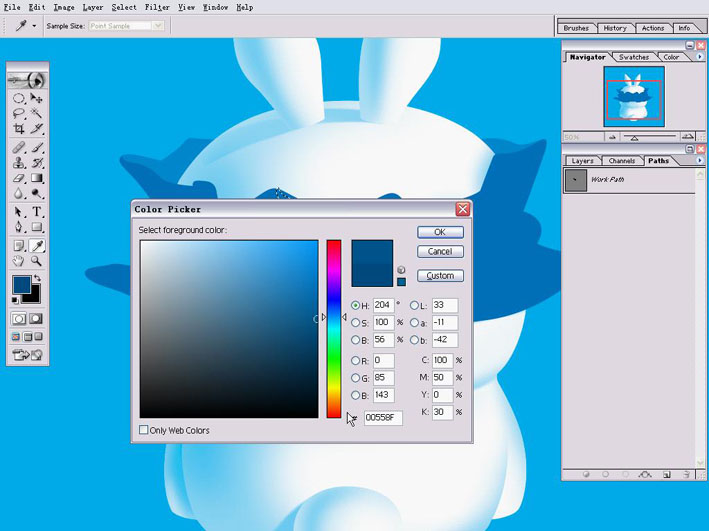Select the Gradient tool
This screenshot has height=531, width=709.
[37, 178]
